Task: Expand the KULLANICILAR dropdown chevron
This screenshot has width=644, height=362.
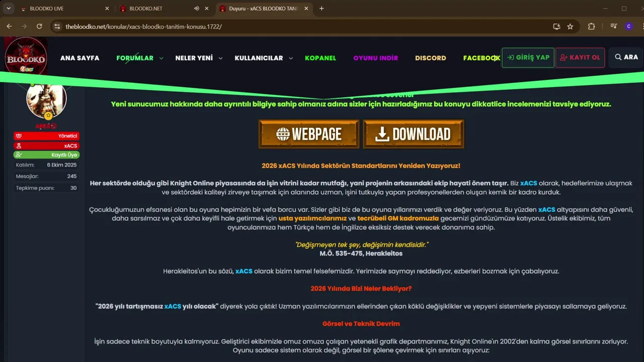Action: point(290,58)
